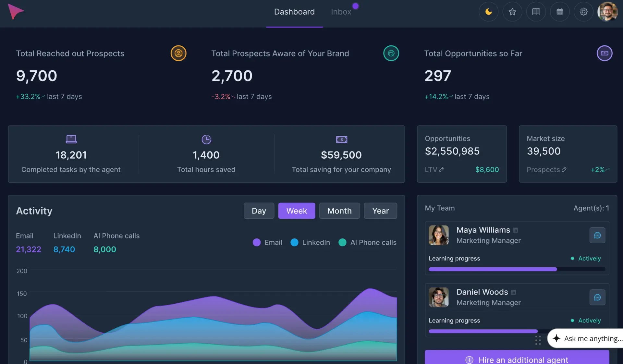Edit LTV with the pencil icon

442,170
